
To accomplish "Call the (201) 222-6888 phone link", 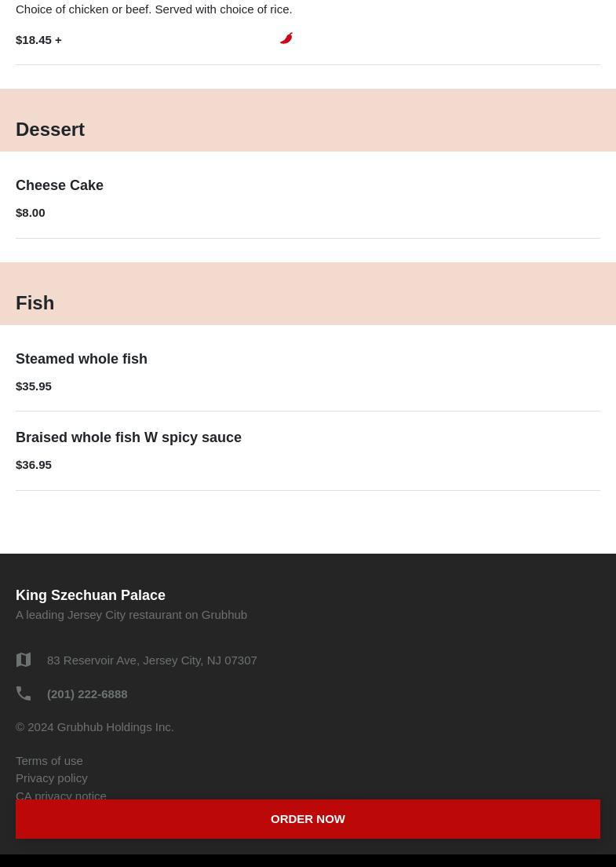I will tap(87, 694).
